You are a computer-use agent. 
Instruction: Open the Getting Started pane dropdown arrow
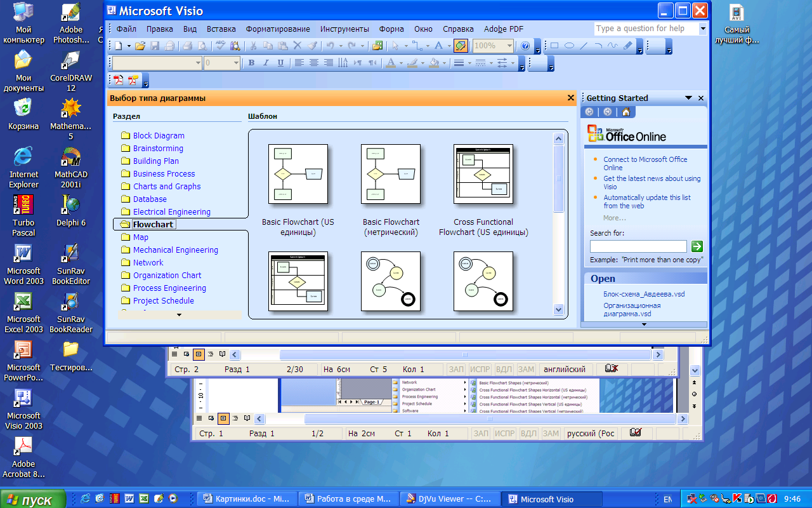coord(688,98)
